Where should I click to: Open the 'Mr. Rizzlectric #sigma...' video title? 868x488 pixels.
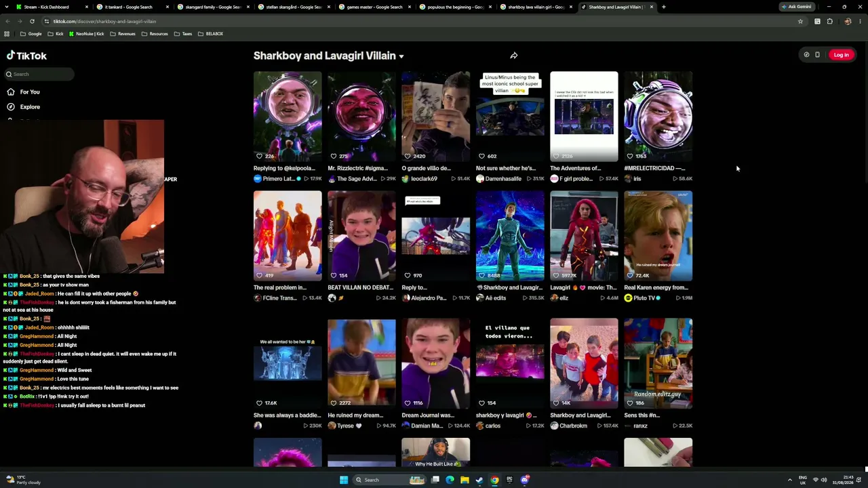click(x=357, y=168)
